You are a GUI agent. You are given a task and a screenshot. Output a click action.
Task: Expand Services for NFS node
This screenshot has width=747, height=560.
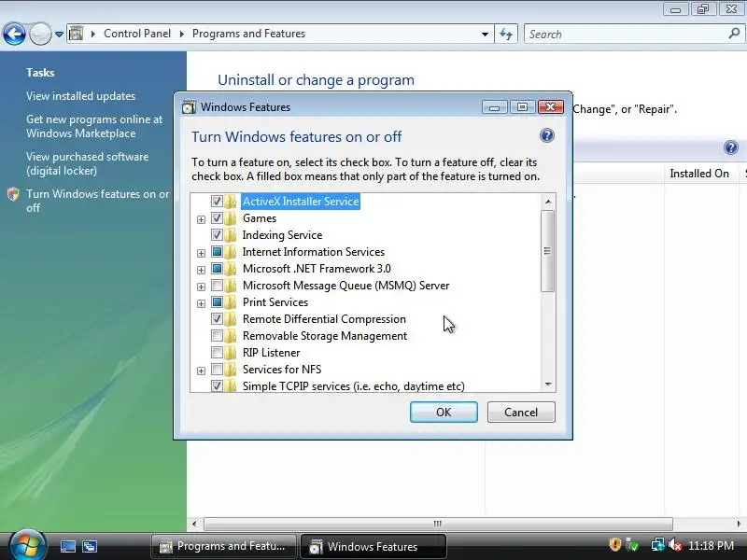(201, 371)
